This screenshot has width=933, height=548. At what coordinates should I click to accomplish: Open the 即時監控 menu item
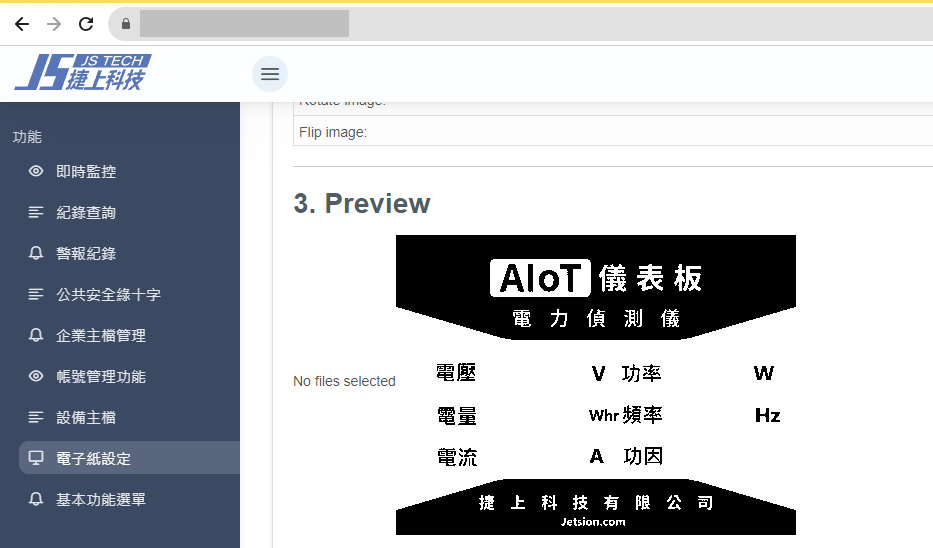click(86, 172)
